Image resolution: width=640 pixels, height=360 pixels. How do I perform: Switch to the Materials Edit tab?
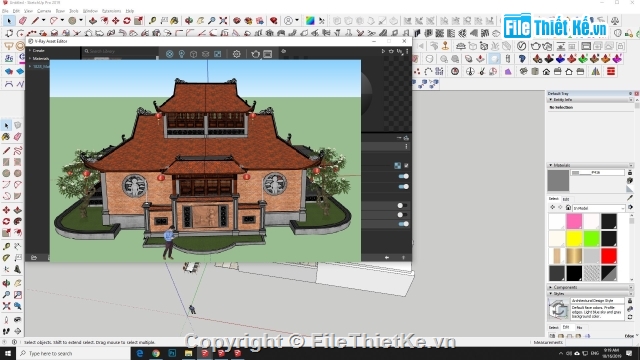point(566,199)
